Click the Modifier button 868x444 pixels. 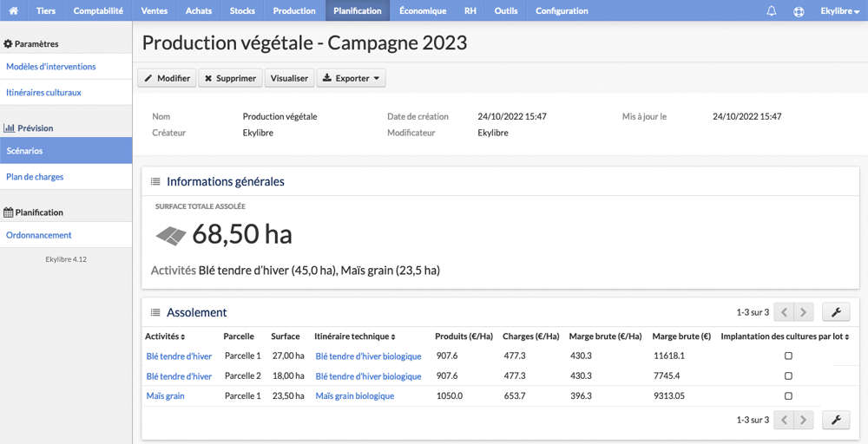click(168, 78)
